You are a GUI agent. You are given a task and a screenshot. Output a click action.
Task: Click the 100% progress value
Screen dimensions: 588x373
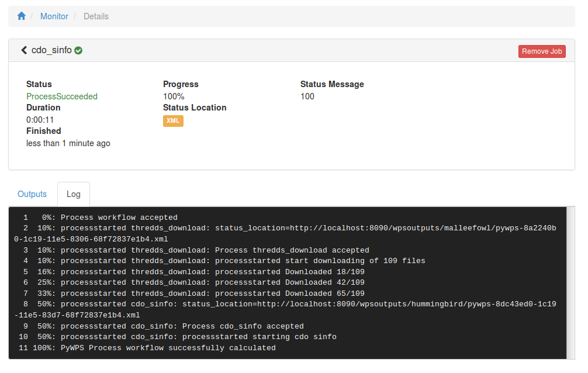tap(174, 96)
